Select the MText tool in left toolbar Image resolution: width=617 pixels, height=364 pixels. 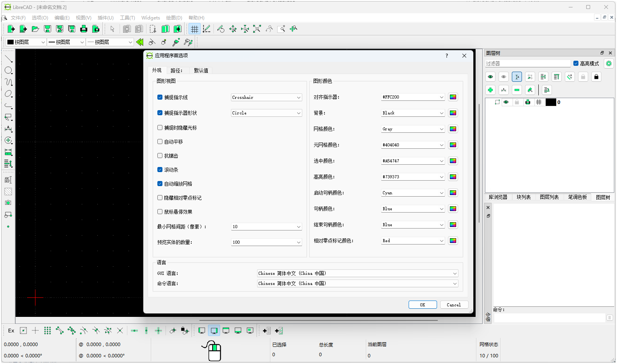click(x=8, y=180)
